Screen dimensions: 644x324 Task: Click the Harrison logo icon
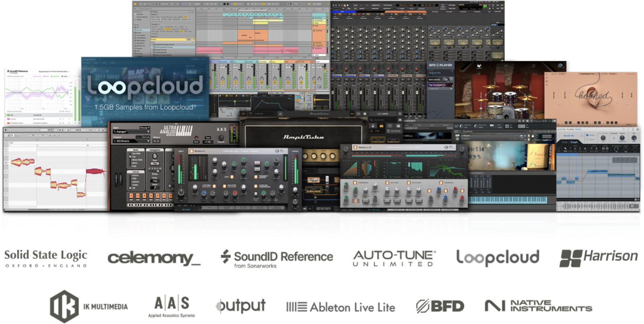[x=570, y=258]
